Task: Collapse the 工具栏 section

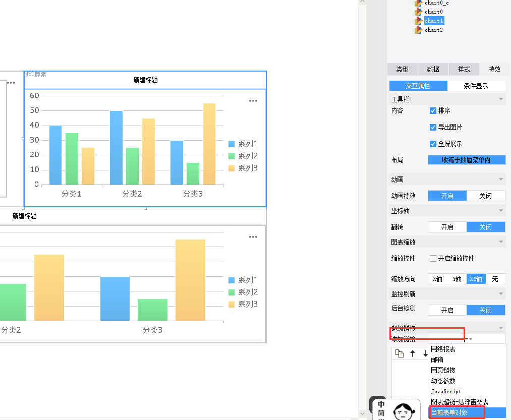Action: 501,99
